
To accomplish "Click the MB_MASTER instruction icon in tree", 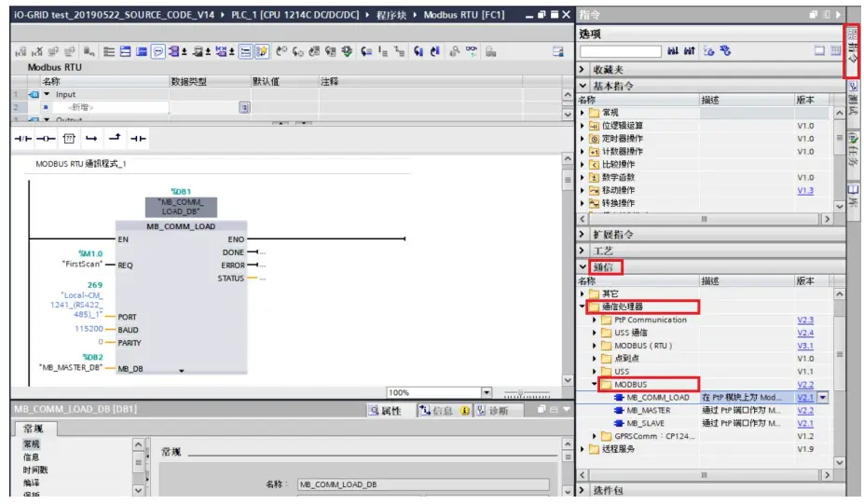I will click(x=619, y=410).
